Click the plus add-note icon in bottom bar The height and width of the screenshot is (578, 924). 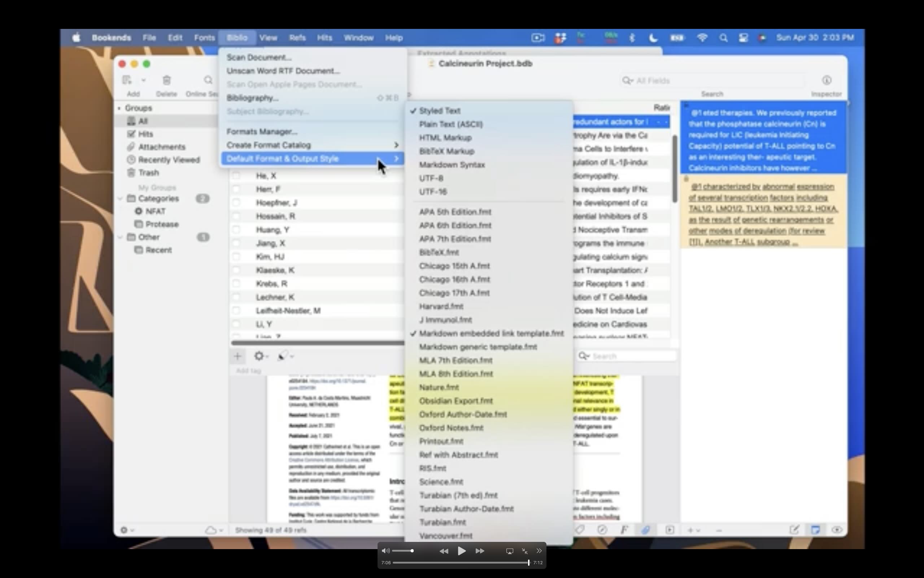coord(693,530)
